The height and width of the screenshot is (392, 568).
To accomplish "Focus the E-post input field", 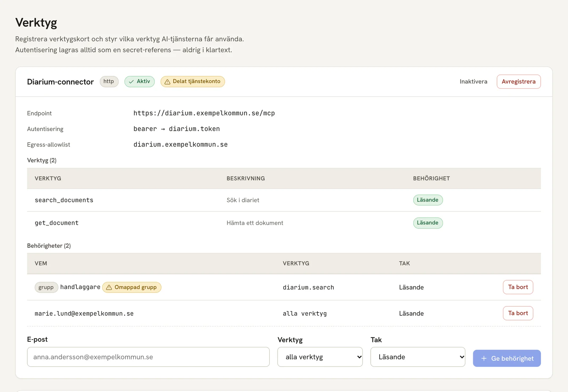I will 148,357.
